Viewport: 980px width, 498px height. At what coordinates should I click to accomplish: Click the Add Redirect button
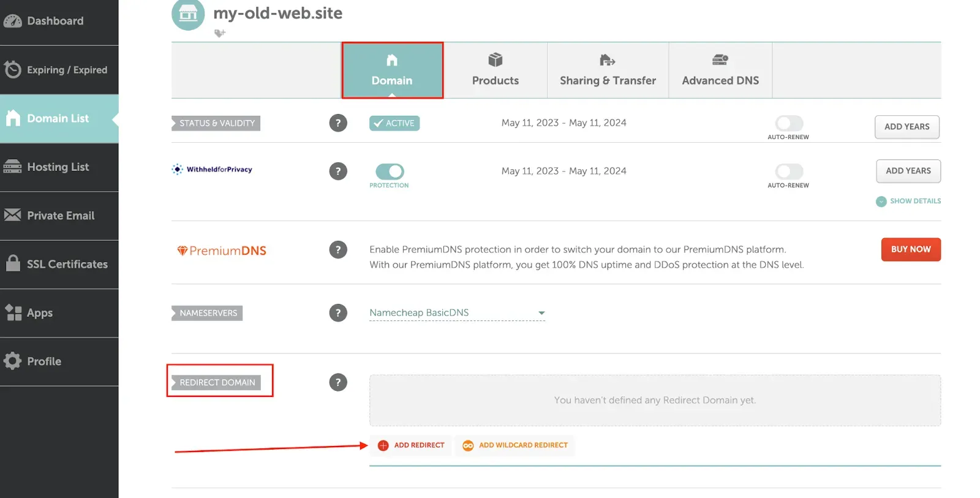[x=411, y=445]
